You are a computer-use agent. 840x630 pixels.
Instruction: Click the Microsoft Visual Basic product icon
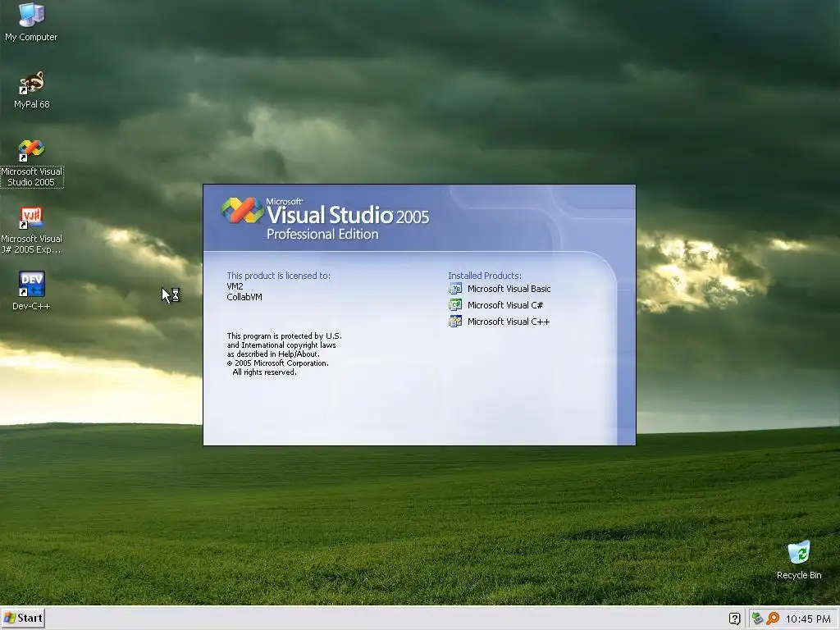[455, 289]
